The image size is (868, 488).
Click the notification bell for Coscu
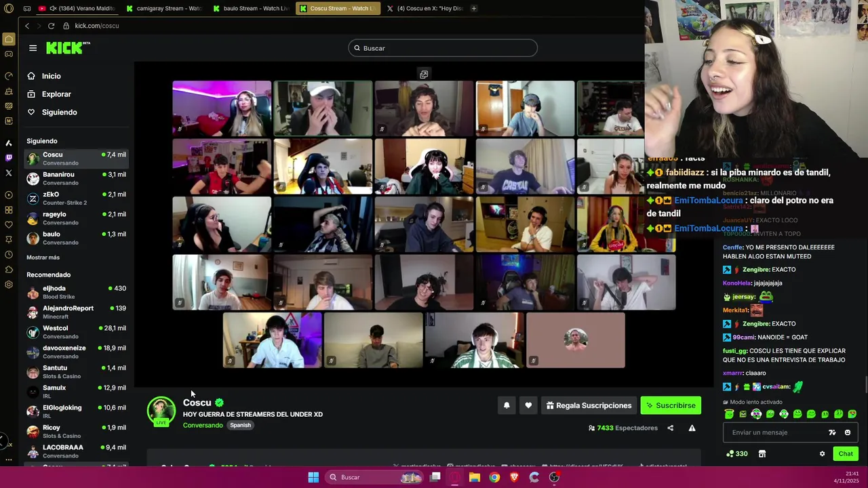coord(507,405)
